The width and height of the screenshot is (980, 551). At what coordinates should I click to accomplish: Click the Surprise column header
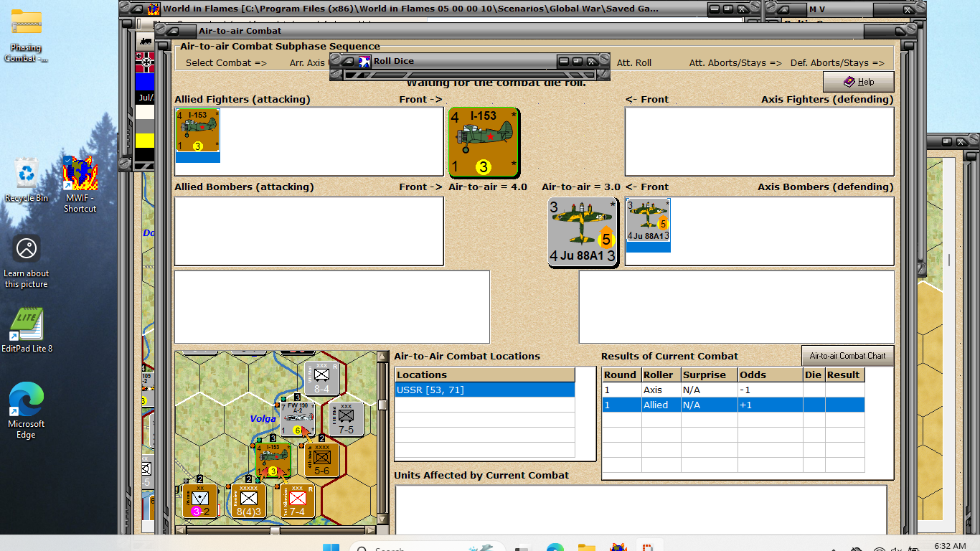pos(708,375)
